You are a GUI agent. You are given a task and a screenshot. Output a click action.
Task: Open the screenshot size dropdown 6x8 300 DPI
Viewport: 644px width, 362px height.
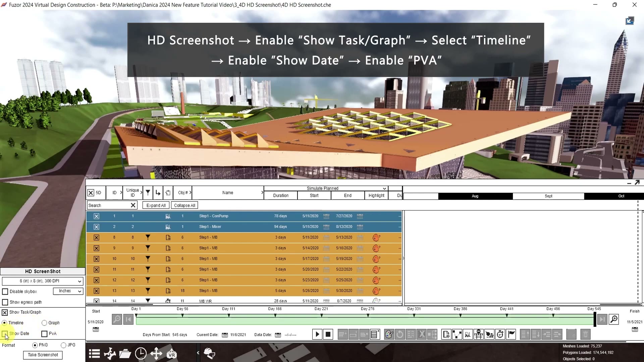pos(43,281)
